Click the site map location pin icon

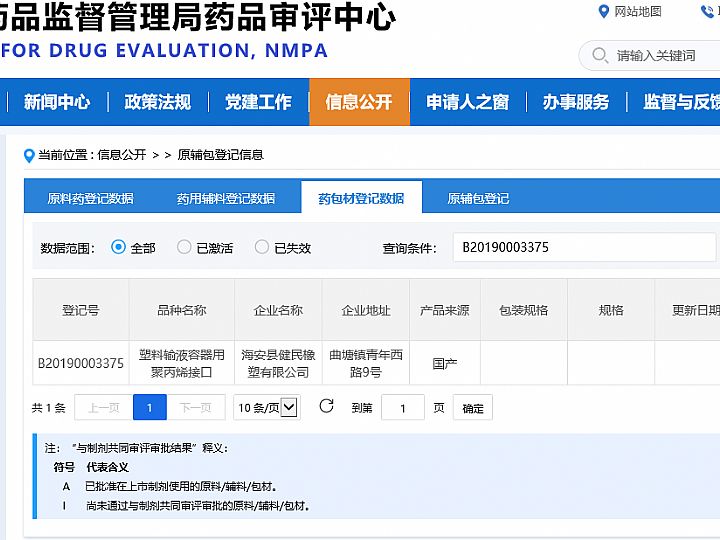coord(603,12)
